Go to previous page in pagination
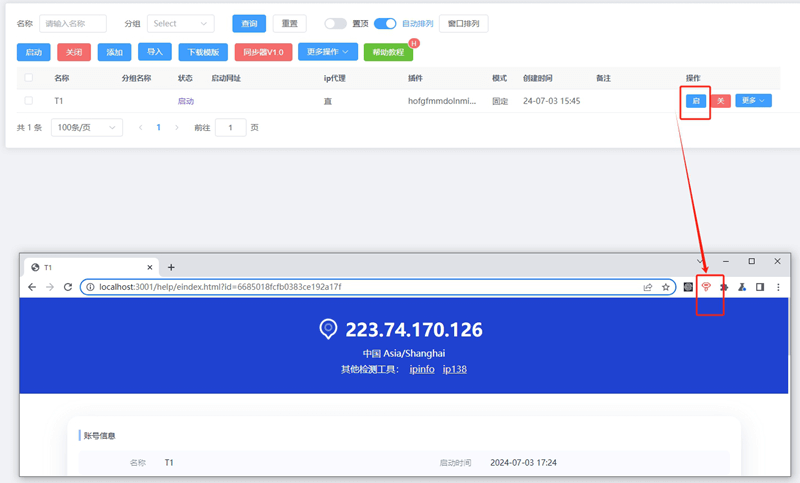Image resolution: width=800 pixels, height=483 pixels. coord(141,128)
